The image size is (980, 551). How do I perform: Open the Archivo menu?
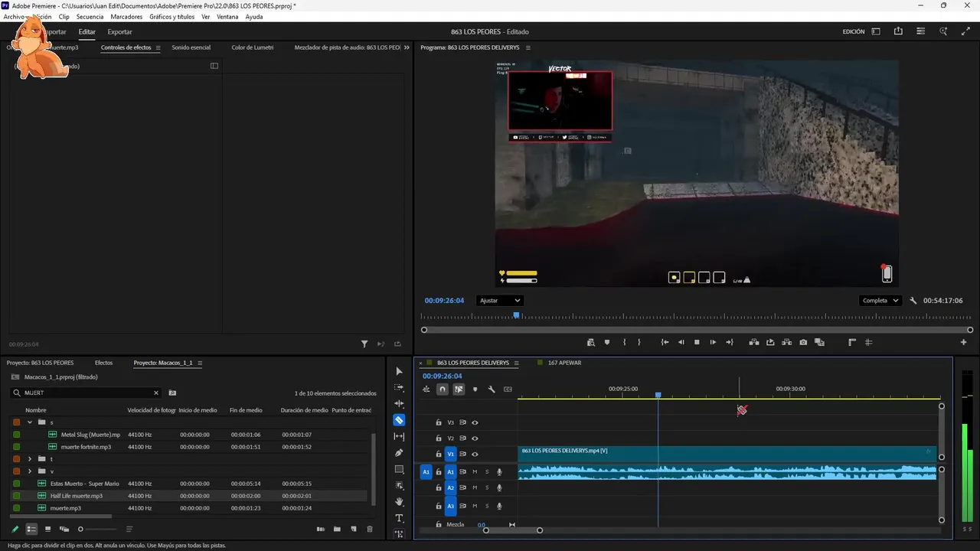click(x=15, y=17)
